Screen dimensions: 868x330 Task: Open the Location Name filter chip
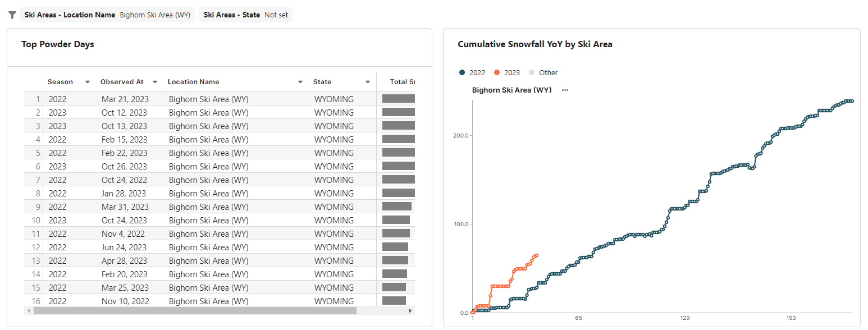coord(107,15)
